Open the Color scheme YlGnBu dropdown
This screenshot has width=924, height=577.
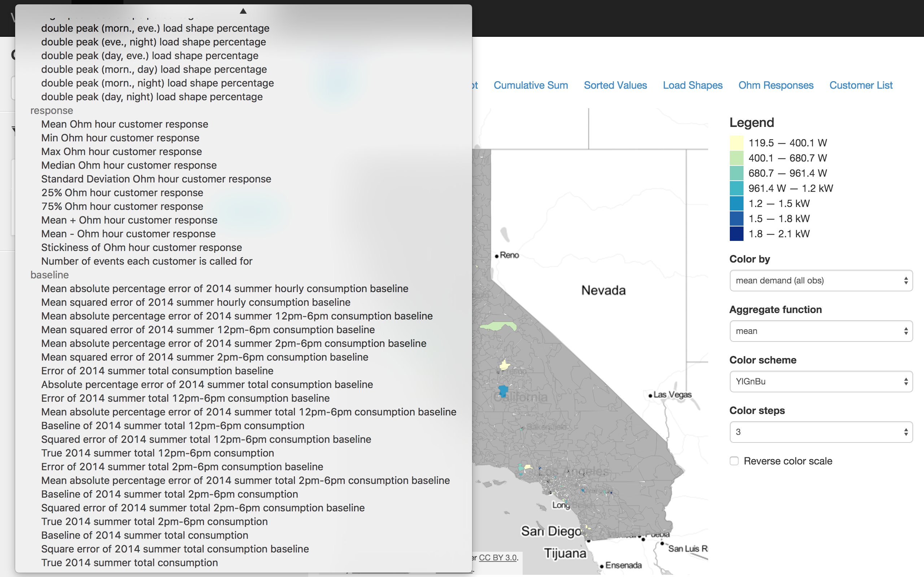(x=820, y=381)
